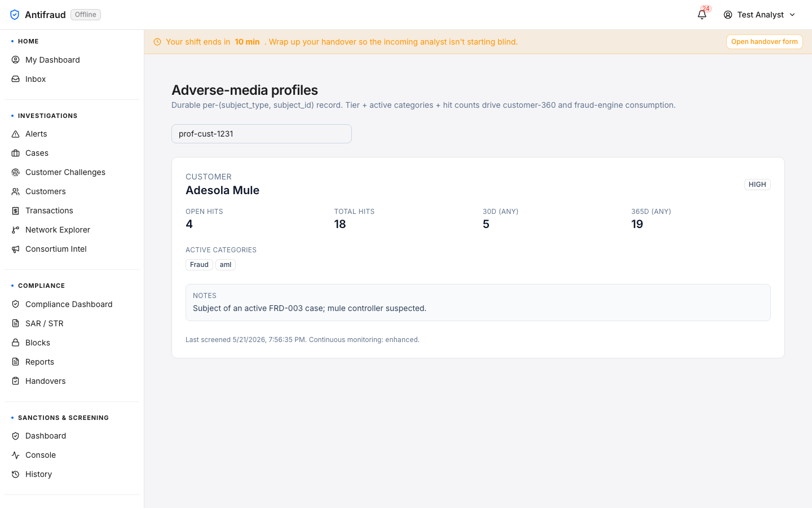The height and width of the screenshot is (508, 812).
Task: Click the COMPLIANCE section header
Action: tap(42, 286)
